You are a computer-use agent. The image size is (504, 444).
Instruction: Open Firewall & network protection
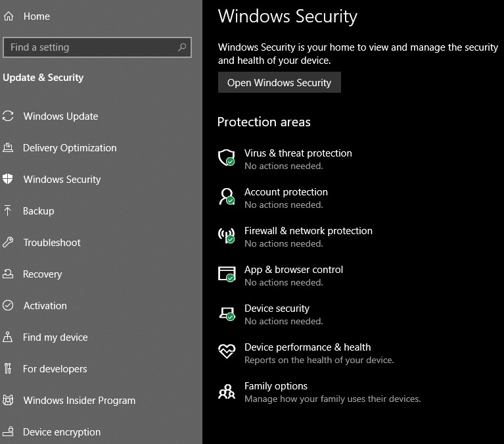pyautogui.click(x=308, y=231)
